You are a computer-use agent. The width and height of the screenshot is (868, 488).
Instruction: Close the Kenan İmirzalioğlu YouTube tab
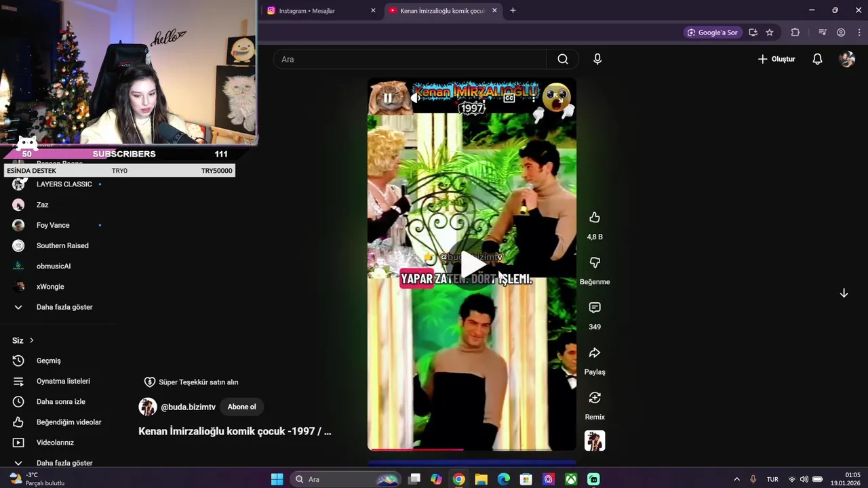tap(494, 11)
